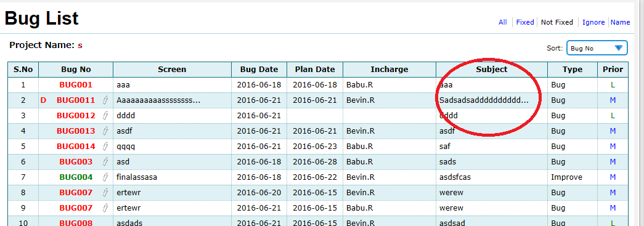This screenshot has height=226, width=644.
Task: Click the Subject column header
Action: (x=492, y=70)
